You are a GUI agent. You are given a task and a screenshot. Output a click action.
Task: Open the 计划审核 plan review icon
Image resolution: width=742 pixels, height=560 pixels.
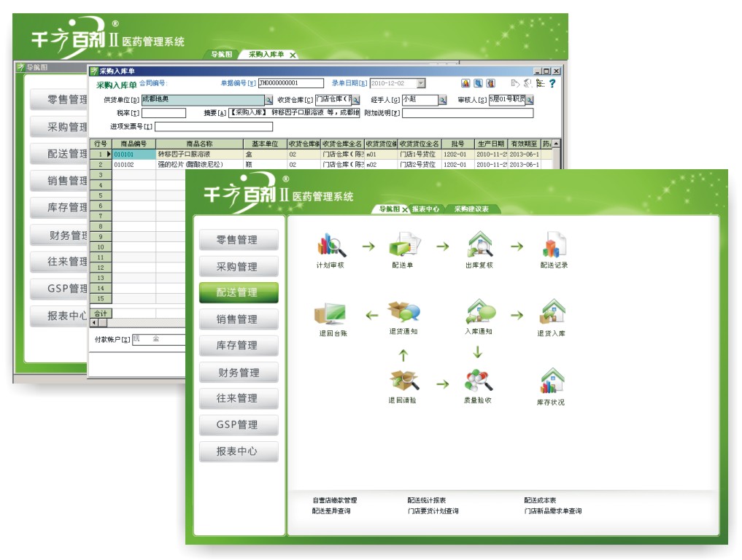330,245
